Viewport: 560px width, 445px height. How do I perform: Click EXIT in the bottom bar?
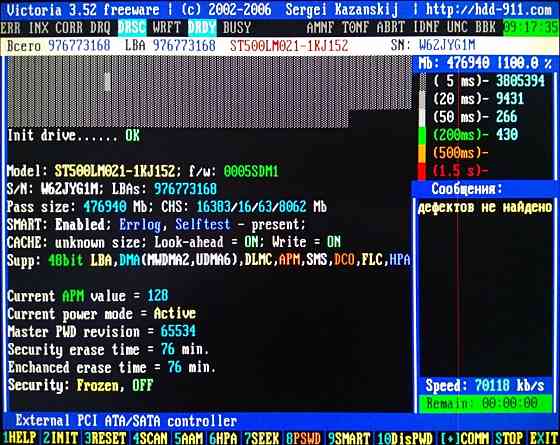(543, 438)
